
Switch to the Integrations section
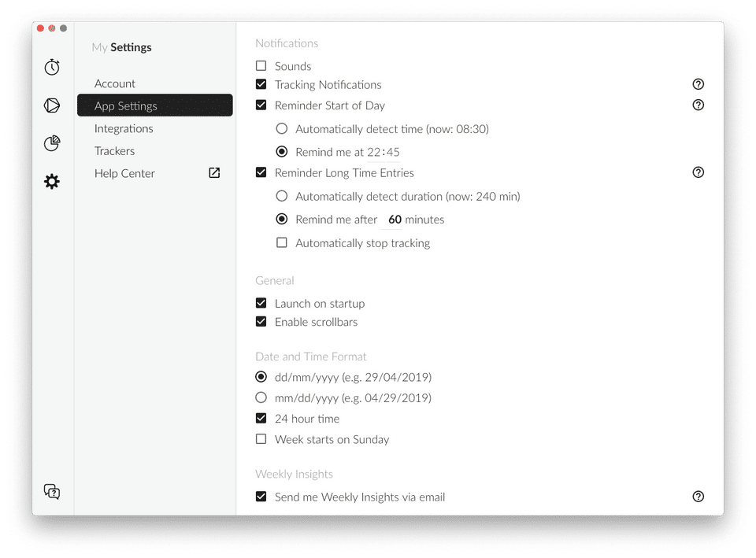[124, 128]
